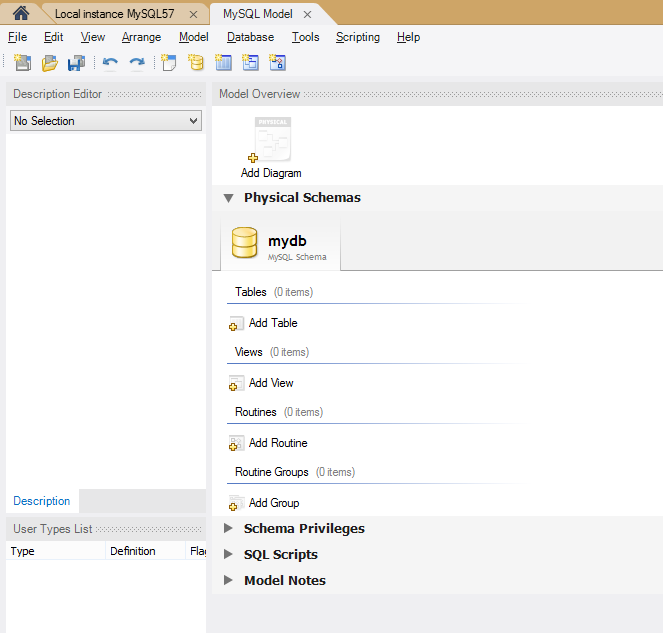
Task: Click the new model document icon
Action: [22, 63]
